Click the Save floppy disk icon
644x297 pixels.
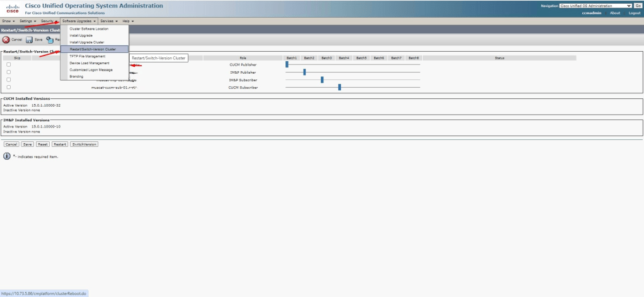tap(29, 39)
